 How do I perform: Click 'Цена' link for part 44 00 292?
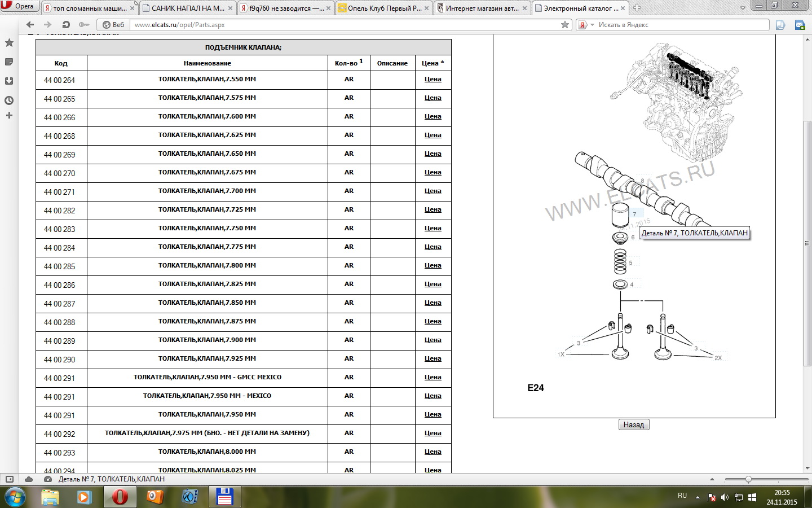tap(433, 433)
